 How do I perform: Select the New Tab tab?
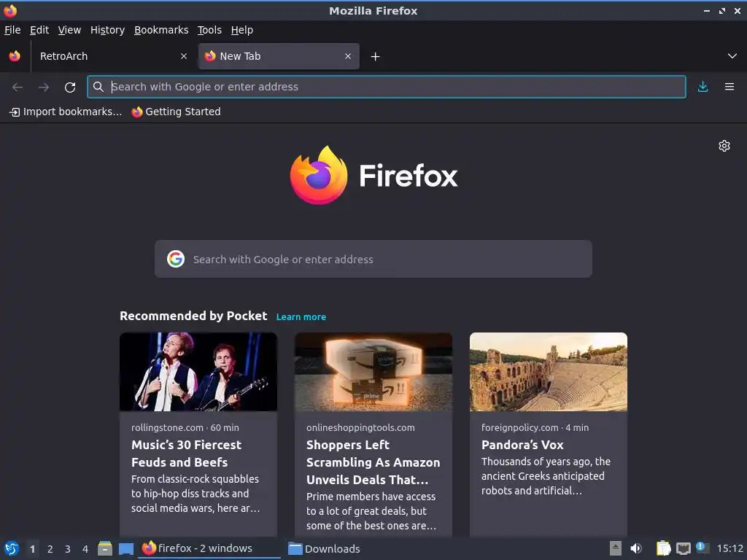coord(279,56)
